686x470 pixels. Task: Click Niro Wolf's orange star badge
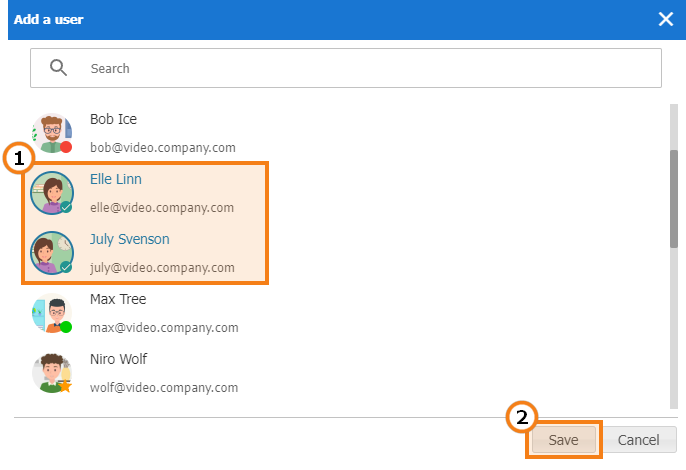(65, 386)
